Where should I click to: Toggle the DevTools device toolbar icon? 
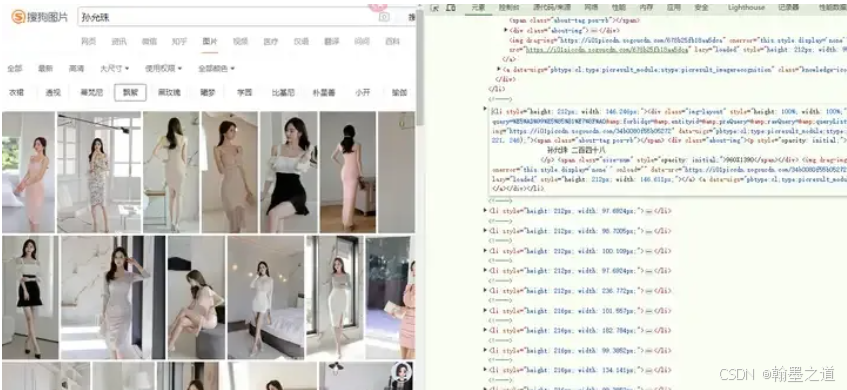click(x=451, y=8)
